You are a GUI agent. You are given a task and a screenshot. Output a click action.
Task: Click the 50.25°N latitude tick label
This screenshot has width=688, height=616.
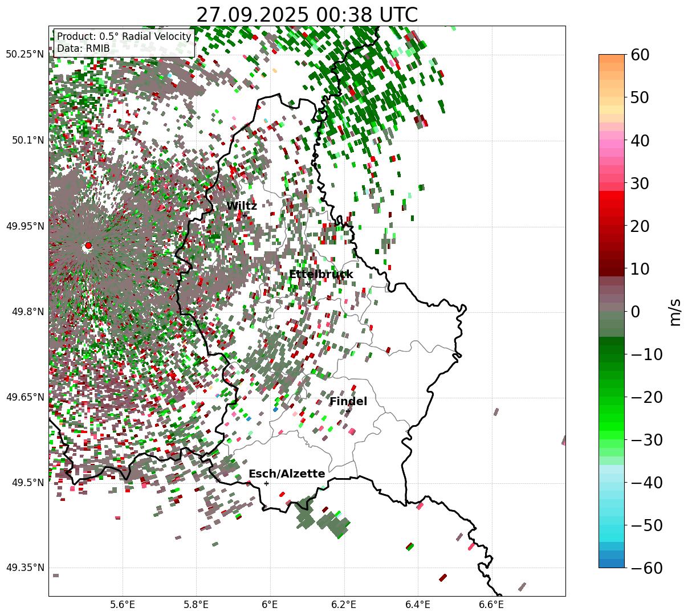(x=25, y=55)
